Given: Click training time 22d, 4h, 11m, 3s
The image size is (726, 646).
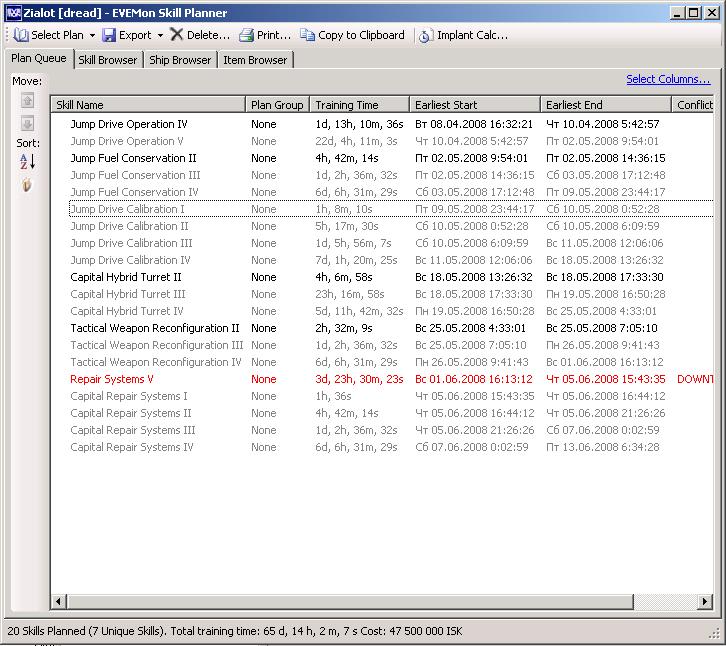Looking at the screenshot, I should [x=356, y=141].
